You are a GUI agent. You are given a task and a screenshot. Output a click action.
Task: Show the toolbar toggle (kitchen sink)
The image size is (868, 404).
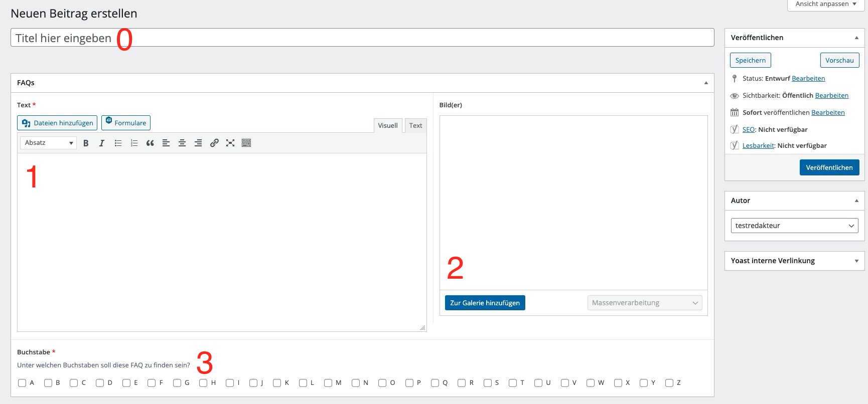(246, 143)
